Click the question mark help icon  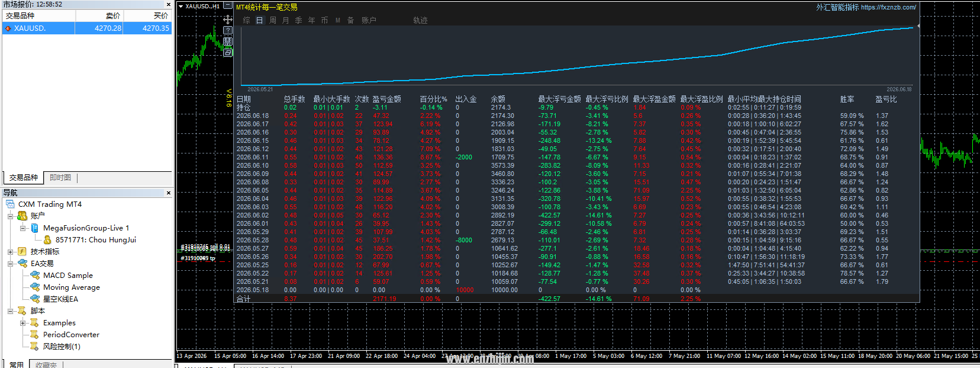pyautogui.click(x=228, y=30)
